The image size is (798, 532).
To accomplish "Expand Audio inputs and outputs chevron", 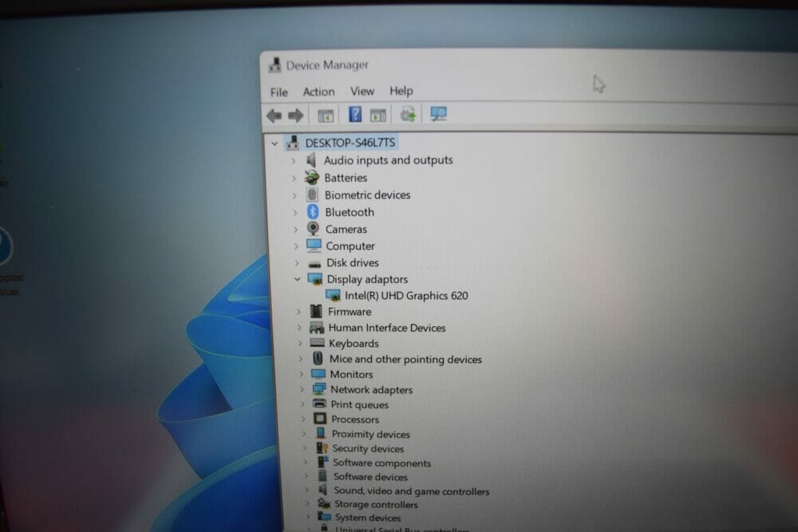I will click(293, 161).
